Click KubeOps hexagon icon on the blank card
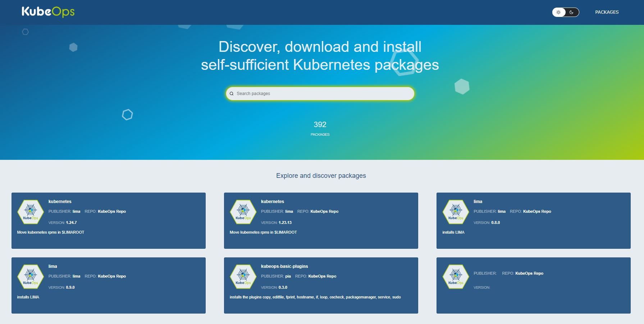Image resolution: width=644 pixels, height=324 pixels. coord(456,277)
